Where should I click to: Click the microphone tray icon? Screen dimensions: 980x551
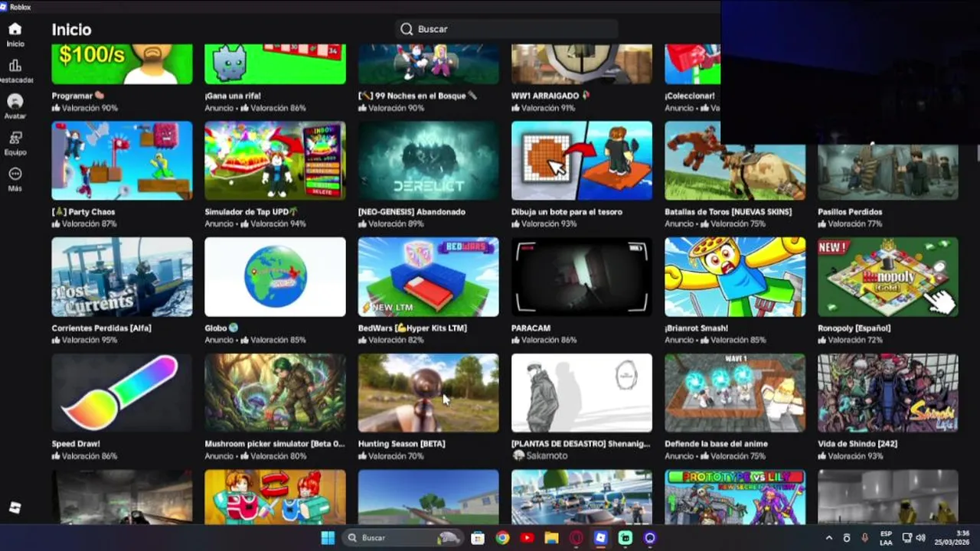[x=864, y=538]
